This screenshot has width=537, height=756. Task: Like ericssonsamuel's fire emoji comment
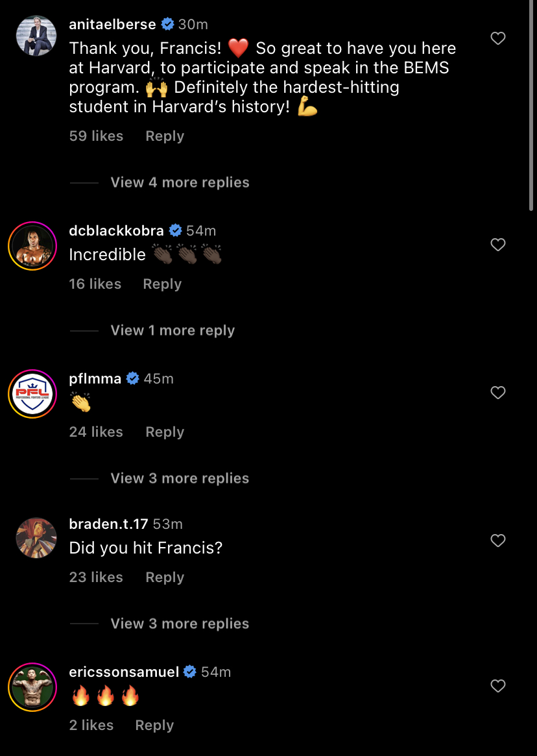coord(497,686)
